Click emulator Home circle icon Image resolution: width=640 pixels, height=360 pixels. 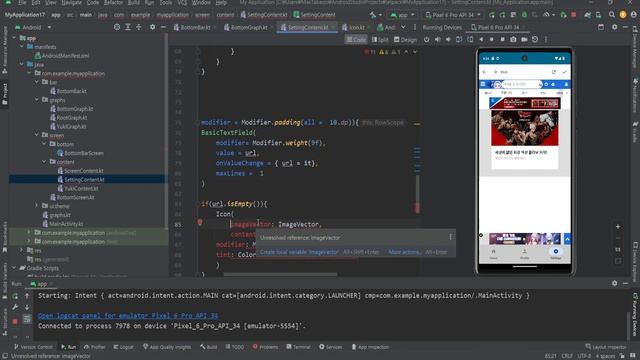coord(491,40)
